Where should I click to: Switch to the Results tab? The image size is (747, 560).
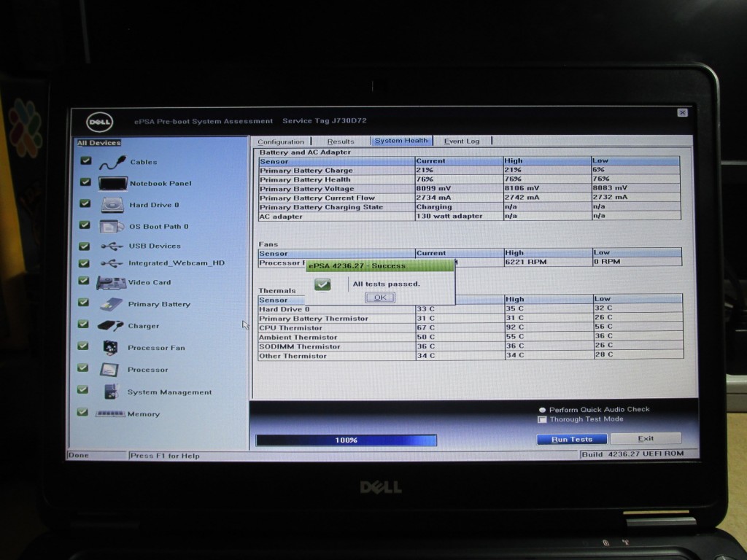click(341, 141)
